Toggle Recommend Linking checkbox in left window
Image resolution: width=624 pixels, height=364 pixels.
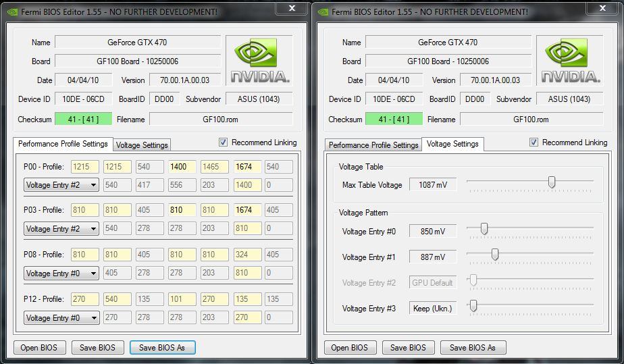click(224, 142)
